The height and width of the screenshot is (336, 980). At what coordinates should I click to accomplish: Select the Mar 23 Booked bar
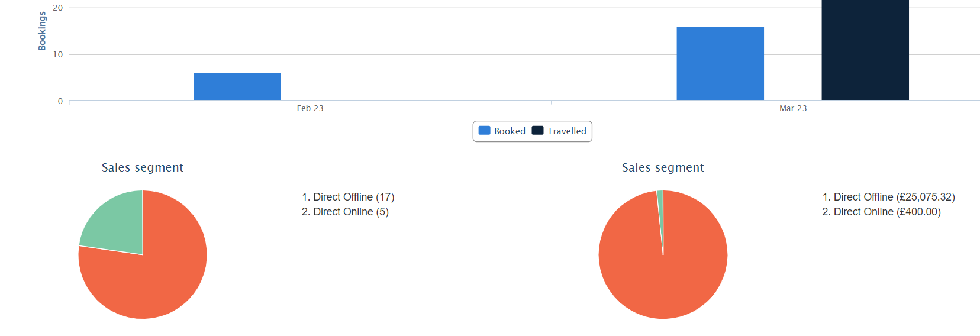point(720,63)
